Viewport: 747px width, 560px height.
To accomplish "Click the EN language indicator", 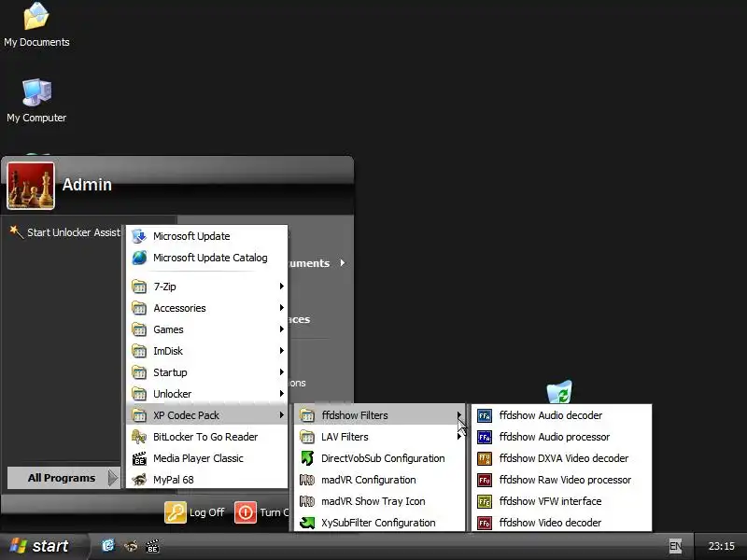I will (675, 546).
